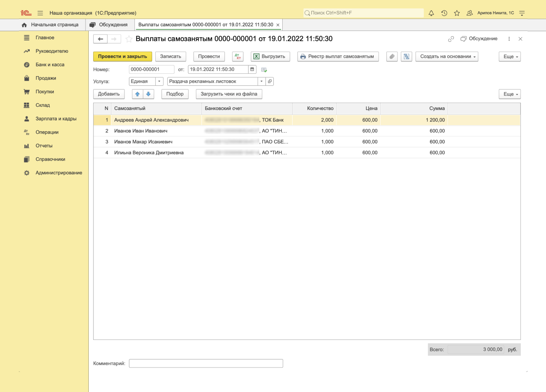546x392 pixels.
Task: Copy link to document icon
Action: click(451, 39)
